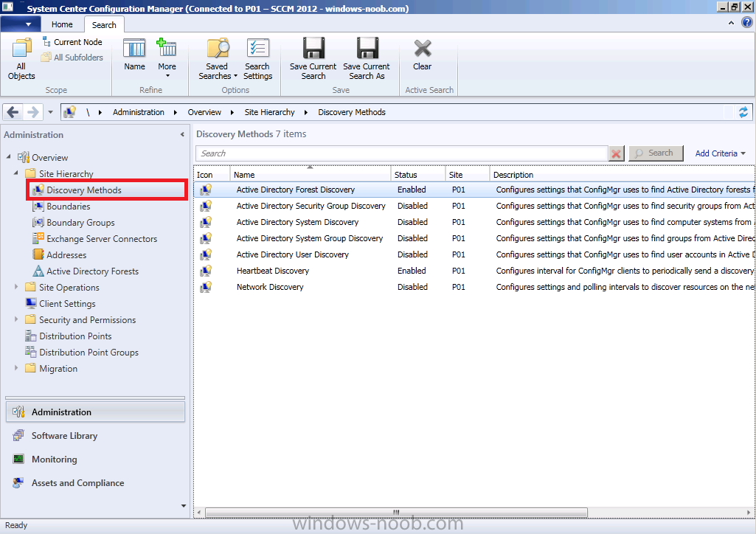Select Current Node scope option
Screen dimensions: 756x534
pos(72,42)
